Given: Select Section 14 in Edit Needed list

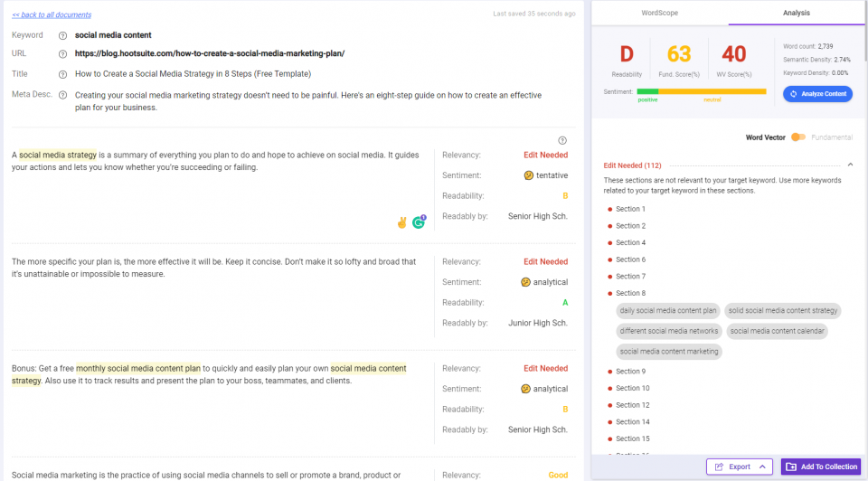Looking at the screenshot, I should [633, 421].
